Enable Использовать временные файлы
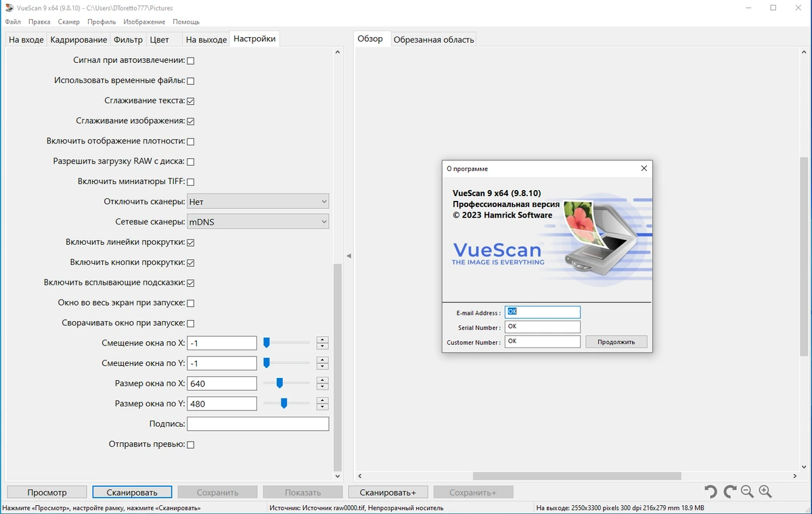Screen dimensions: 812x514 coord(190,81)
